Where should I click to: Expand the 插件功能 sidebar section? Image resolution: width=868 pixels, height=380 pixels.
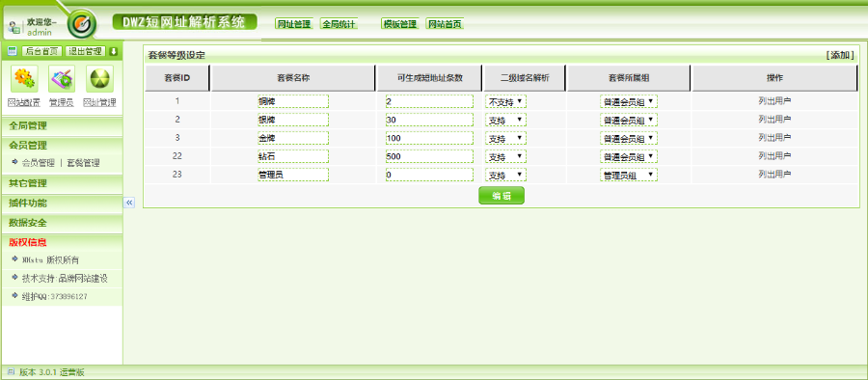coord(62,204)
